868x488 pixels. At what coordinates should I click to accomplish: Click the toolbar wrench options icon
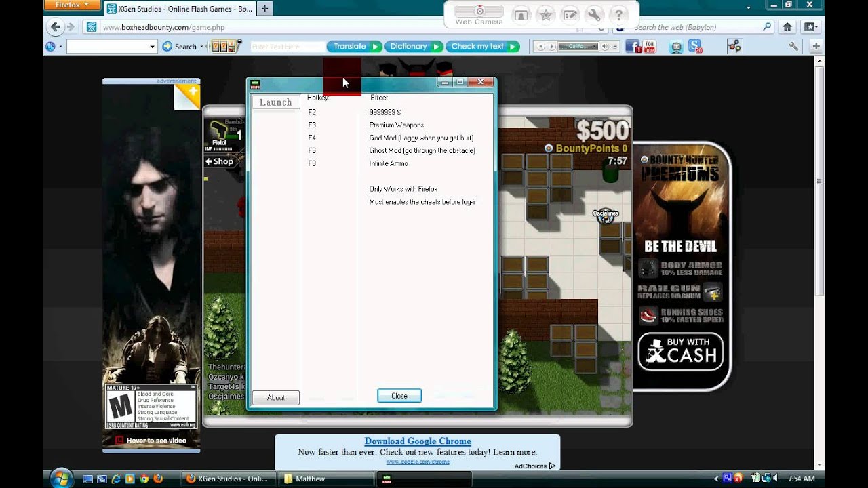coord(793,46)
